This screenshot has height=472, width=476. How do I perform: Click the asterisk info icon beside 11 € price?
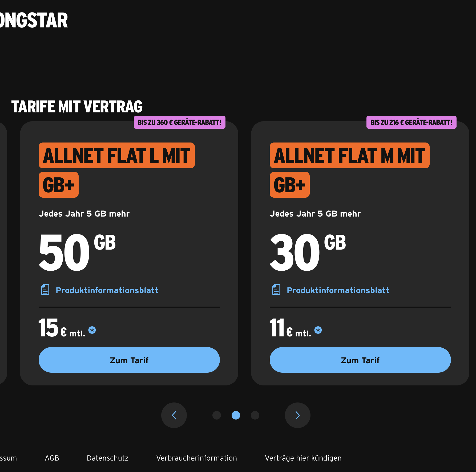point(318,330)
